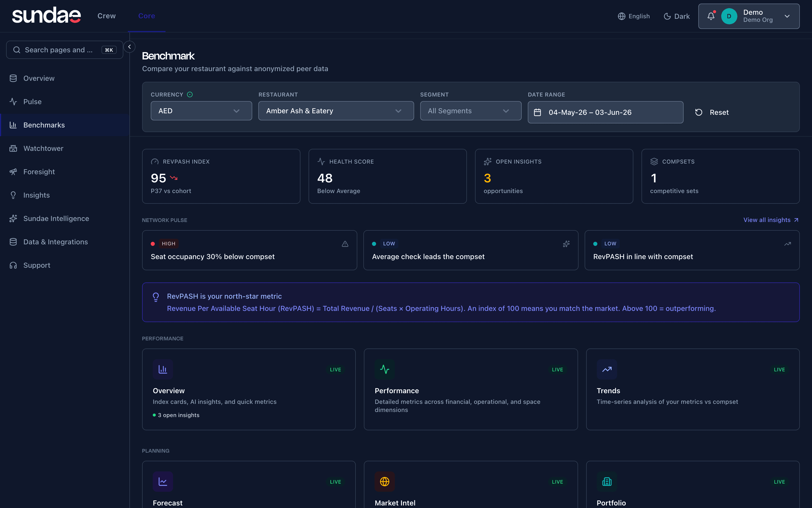The image size is (812, 508).
Task: Open the RevPASH in line with compset insight
Action: click(x=692, y=250)
